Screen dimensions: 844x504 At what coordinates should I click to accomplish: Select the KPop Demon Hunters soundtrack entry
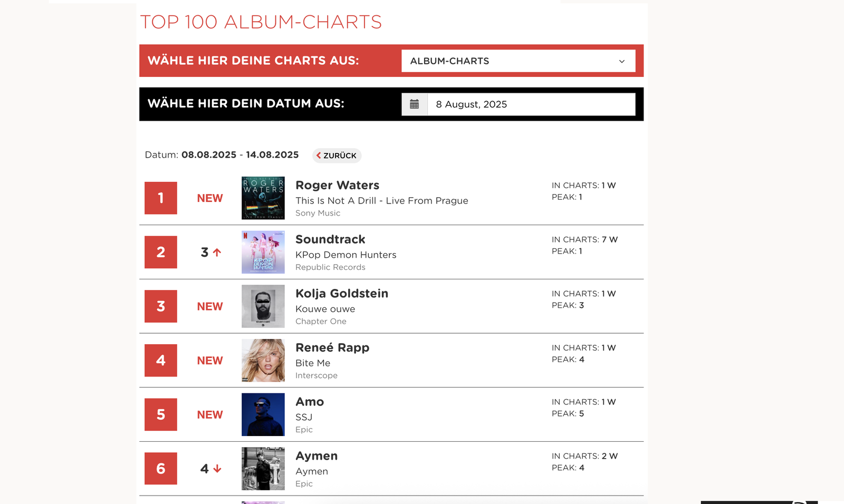click(x=390, y=252)
